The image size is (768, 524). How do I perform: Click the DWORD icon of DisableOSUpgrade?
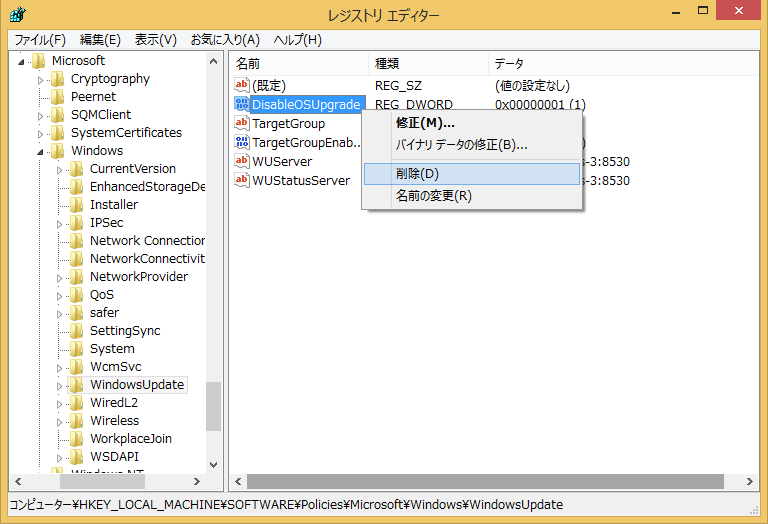242,104
